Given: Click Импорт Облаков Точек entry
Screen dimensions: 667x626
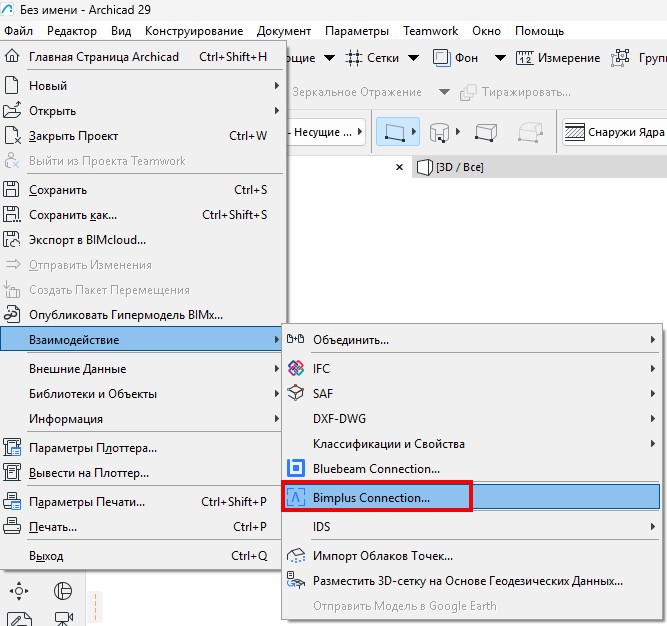Looking at the screenshot, I should 471,555.
